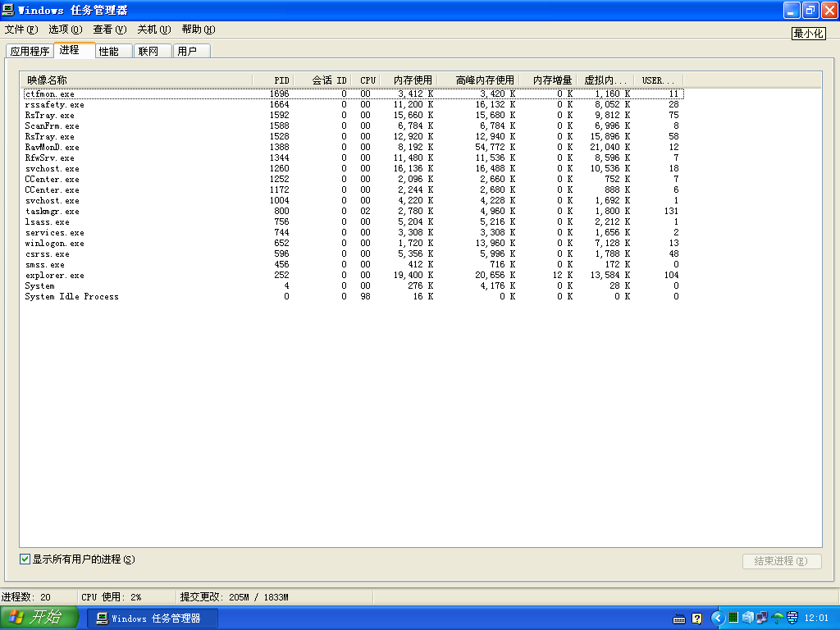Viewport: 840px width, 630px height.
Task: Expand hidden tray icons with the arrow
Action: [x=718, y=619]
